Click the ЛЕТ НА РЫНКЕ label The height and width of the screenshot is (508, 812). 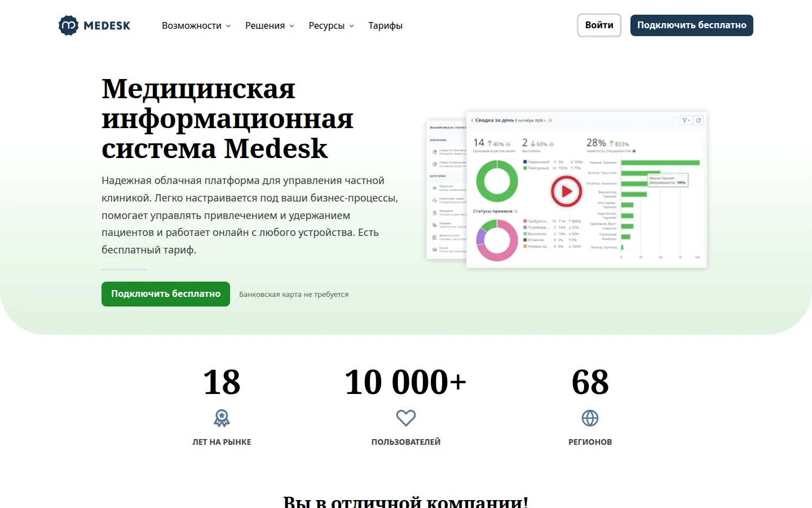[222, 442]
